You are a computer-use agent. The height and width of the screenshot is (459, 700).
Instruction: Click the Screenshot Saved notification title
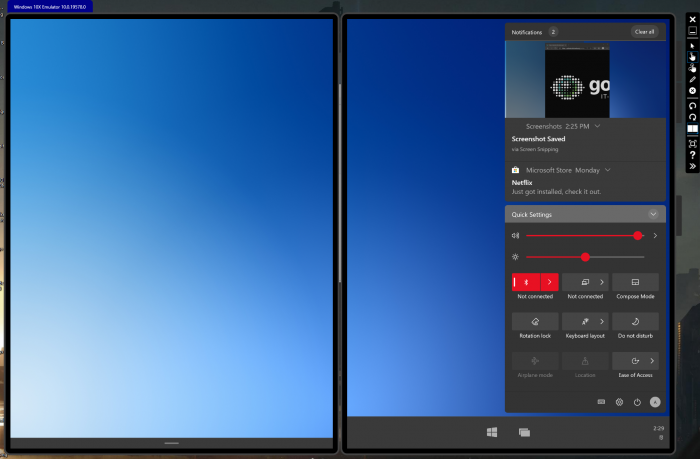[x=538, y=139]
